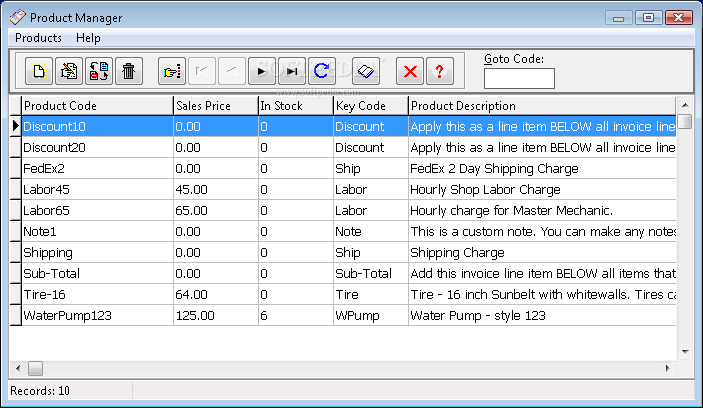Screen dimensions: 703x408
Task: Select the Sub-Total product code cell
Action: [97, 273]
